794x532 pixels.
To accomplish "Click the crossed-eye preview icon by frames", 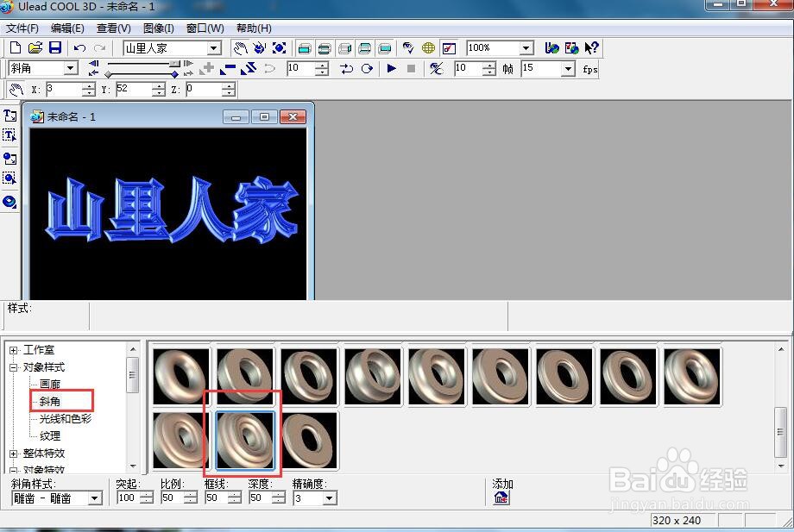I will (436, 68).
